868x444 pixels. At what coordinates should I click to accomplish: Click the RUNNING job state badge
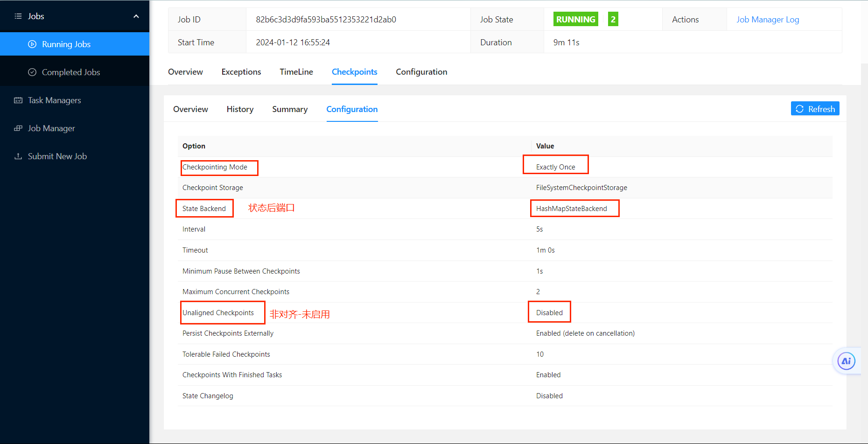pyautogui.click(x=575, y=19)
